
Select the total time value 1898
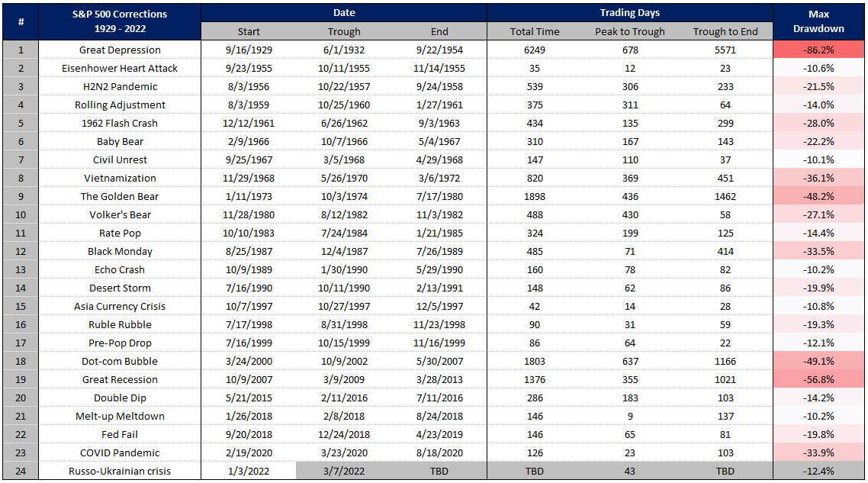coord(535,196)
